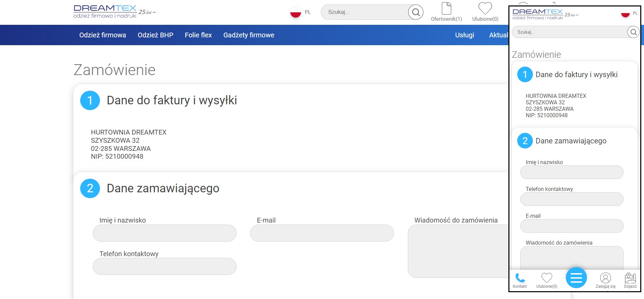The height and width of the screenshot is (299, 644).
Task: Tap the Dojazd map icon
Action: (x=630, y=278)
